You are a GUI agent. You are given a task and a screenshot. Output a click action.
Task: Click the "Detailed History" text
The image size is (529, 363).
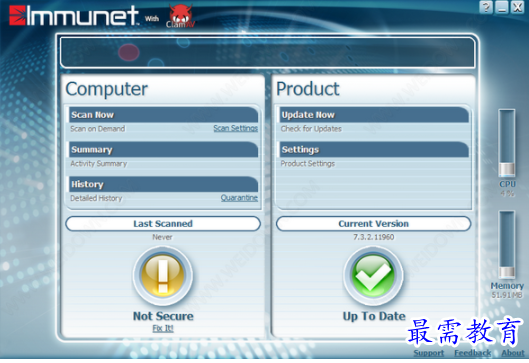point(96,198)
